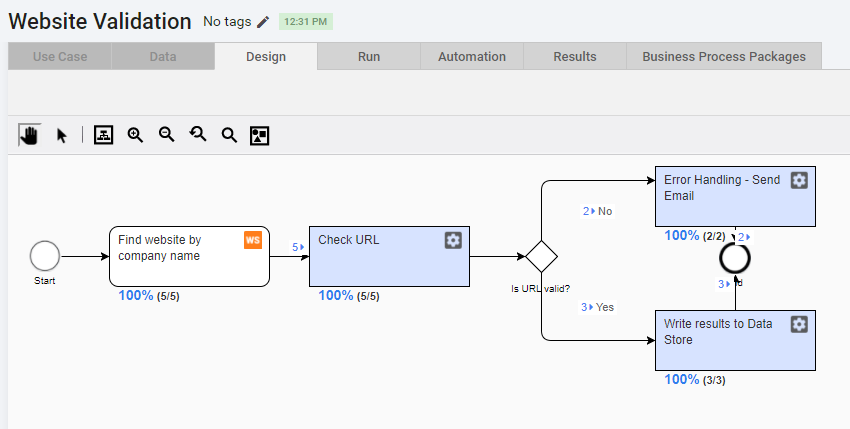The width and height of the screenshot is (850, 429).
Task: Open the Run tab
Action: point(369,56)
